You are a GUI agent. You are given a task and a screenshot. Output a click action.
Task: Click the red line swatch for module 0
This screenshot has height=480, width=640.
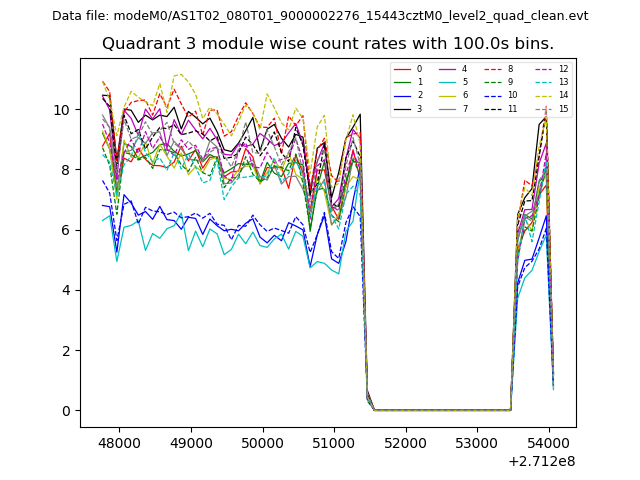[403, 69]
